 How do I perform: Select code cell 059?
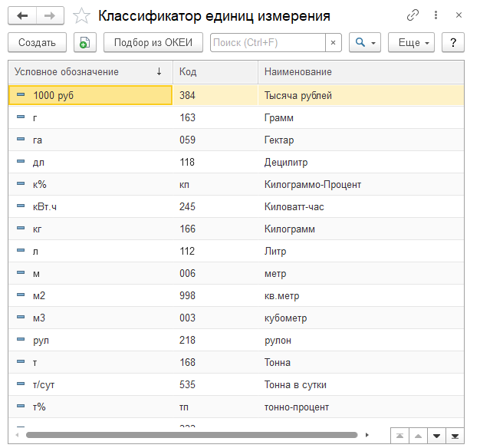215,140
